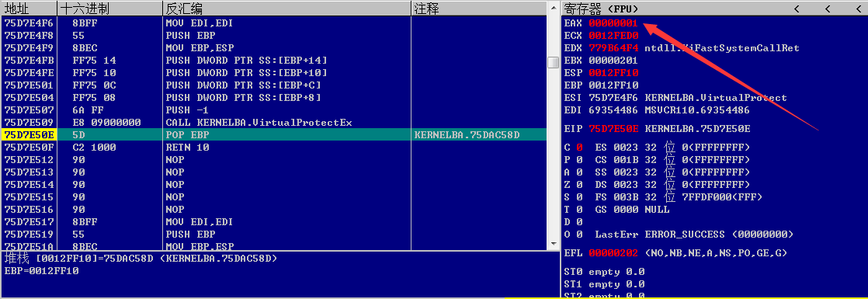Select PUSH DWORD PTR SS:[EBP+14] instruction
This screenshot has width=868, height=299.
click(x=246, y=60)
